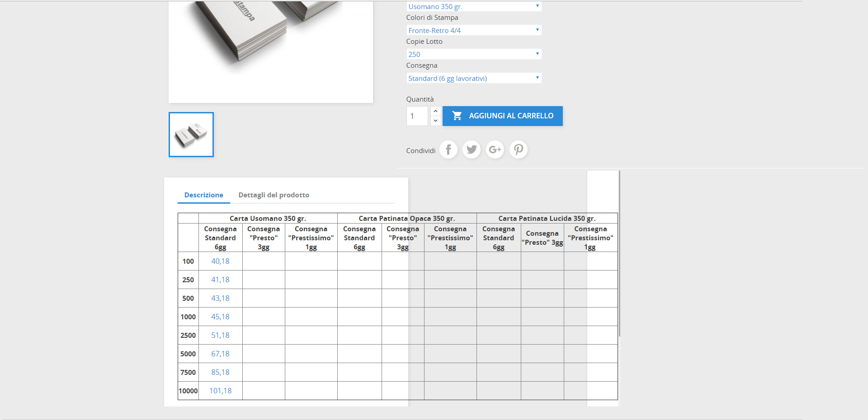The width and height of the screenshot is (868, 420).
Task: Focus the Quantità input field
Action: [417, 116]
